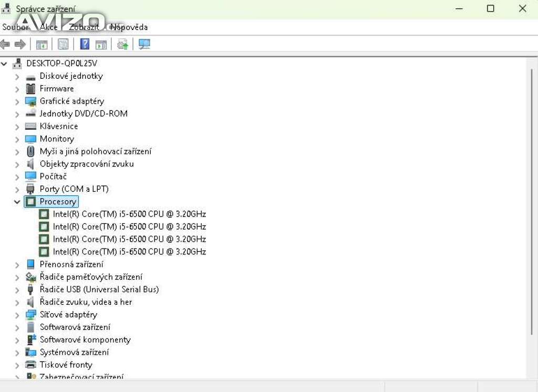Click the back arrow in the toolbar
The image size is (538, 392).
pos(6,45)
